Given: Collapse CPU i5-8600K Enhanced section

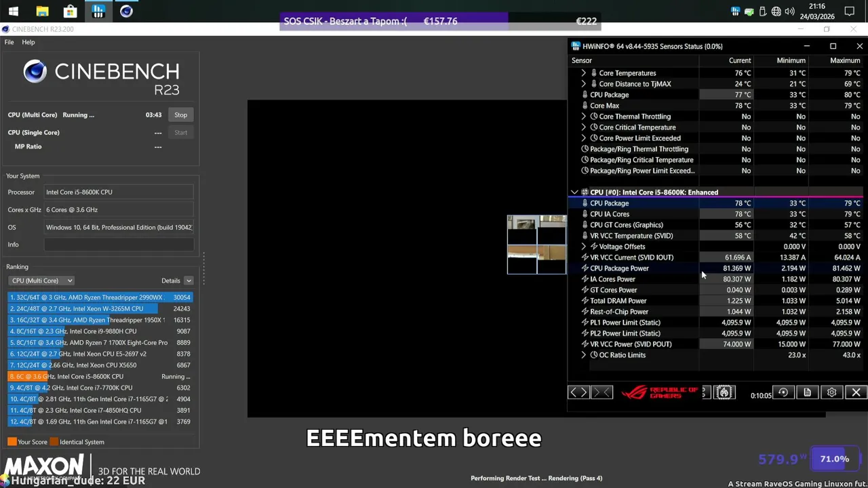Looking at the screenshot, I should pyautogui.click(x=574, y=192).
